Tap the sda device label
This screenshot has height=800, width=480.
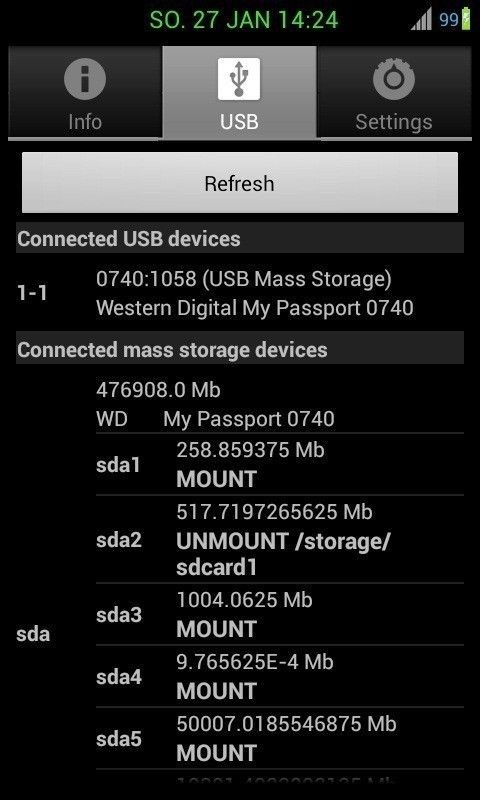[x=33, y=634]
